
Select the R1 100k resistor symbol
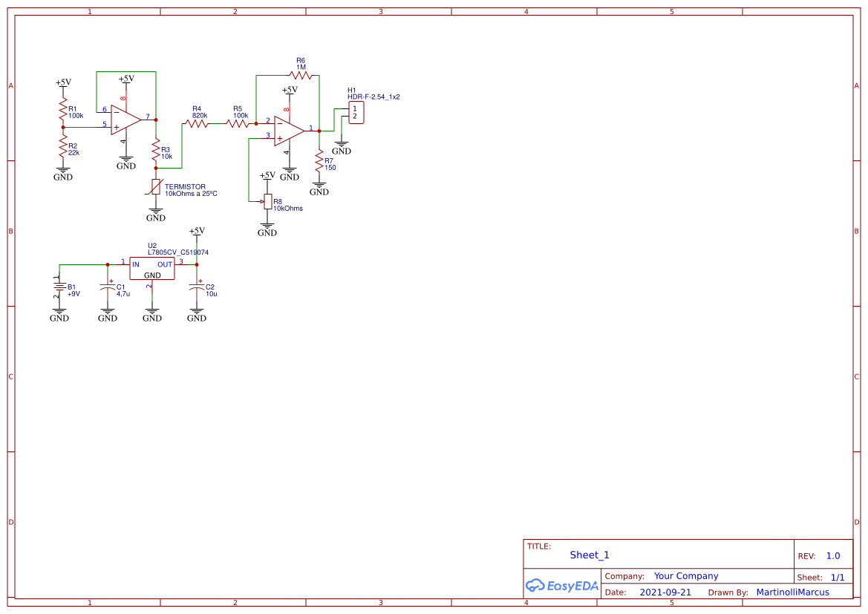[63, 111]
